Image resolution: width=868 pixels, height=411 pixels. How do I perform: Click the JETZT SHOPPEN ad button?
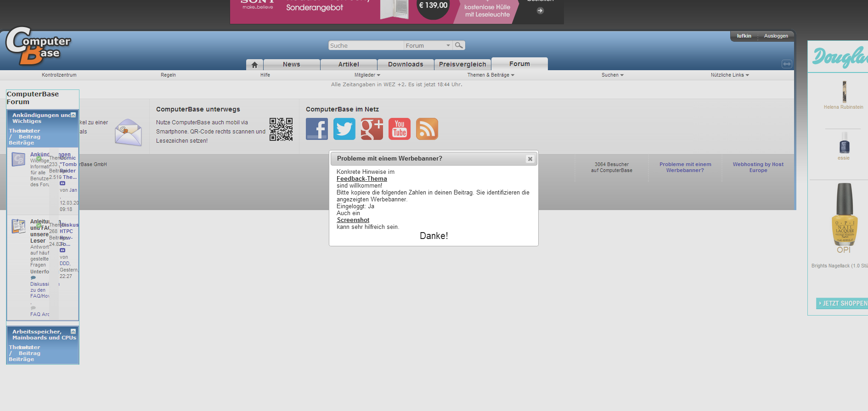(842, 303)
